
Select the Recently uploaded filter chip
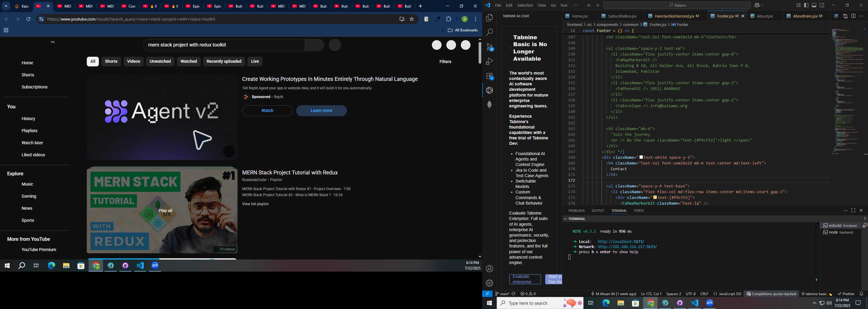tap(224, 61)
